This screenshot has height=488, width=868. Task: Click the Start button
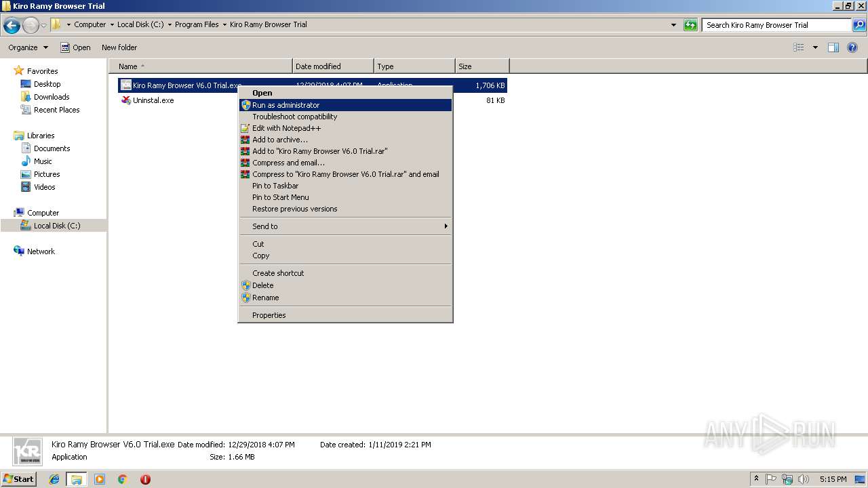click(x=18, y=479)
